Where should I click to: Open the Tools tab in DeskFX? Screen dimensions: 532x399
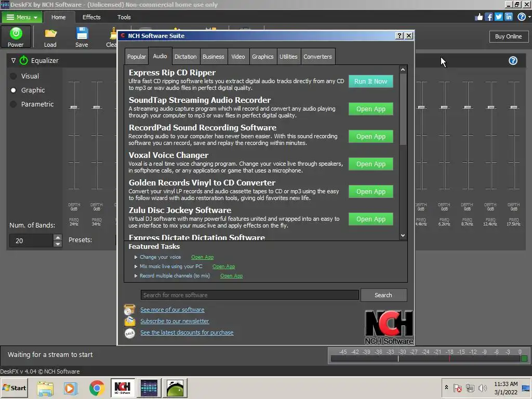124,17
